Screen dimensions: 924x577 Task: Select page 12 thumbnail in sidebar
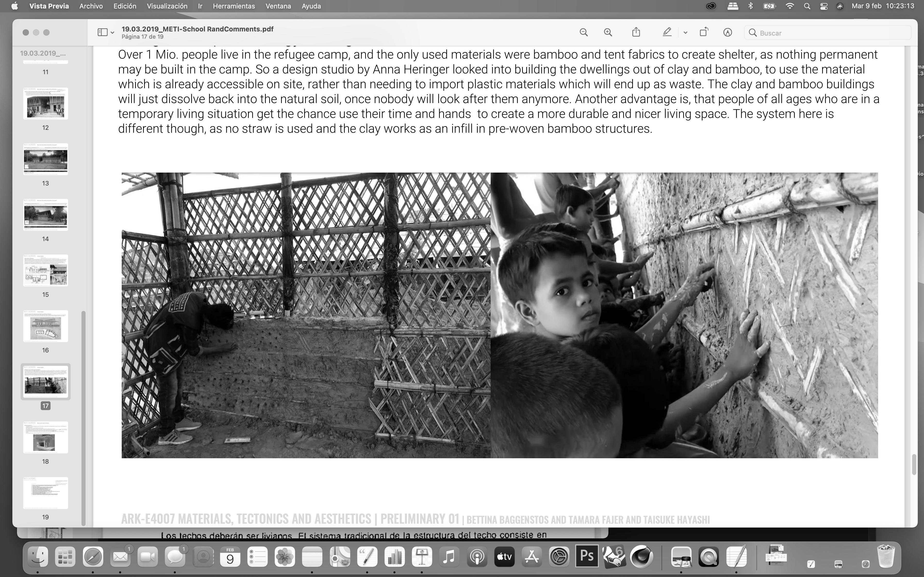coord(45,103)
